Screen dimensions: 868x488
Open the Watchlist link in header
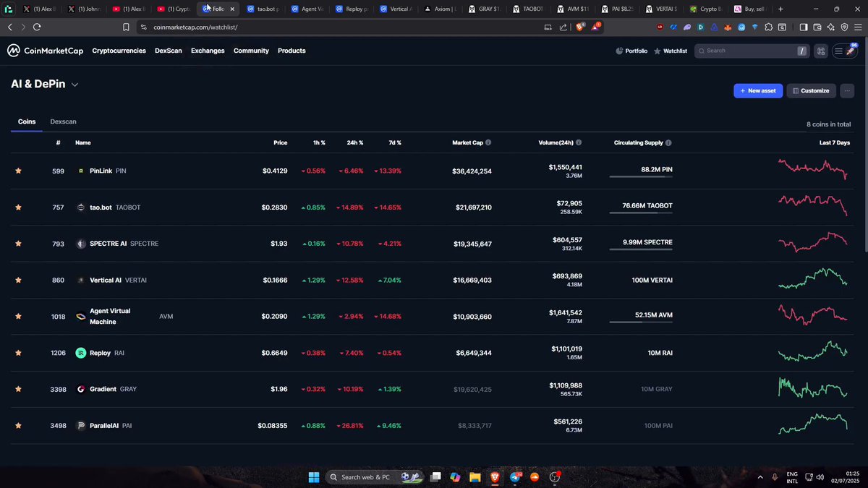click(670, 51)
